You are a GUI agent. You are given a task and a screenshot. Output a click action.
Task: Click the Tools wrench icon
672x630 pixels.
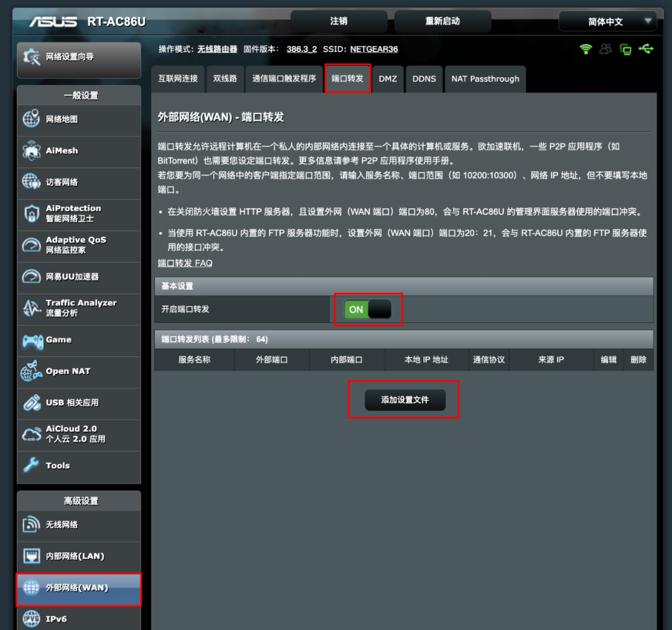click(x=31, y=465)
